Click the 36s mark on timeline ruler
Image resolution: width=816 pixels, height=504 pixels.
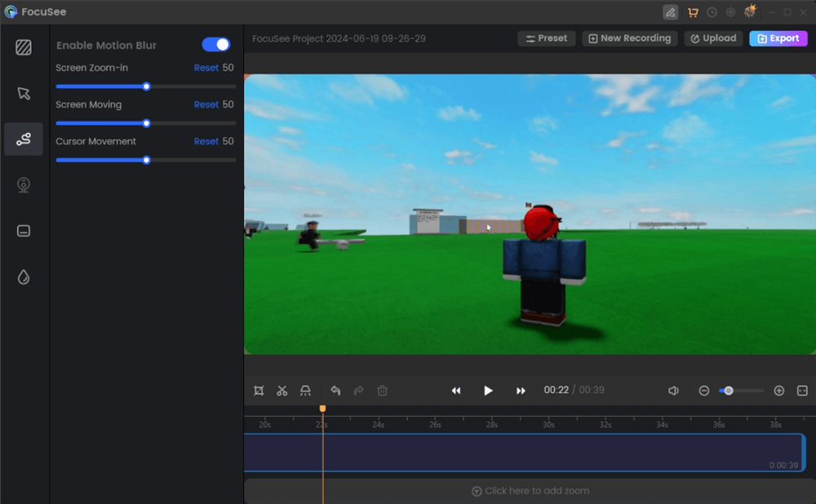pyautogui.click(x=719, y=424)
